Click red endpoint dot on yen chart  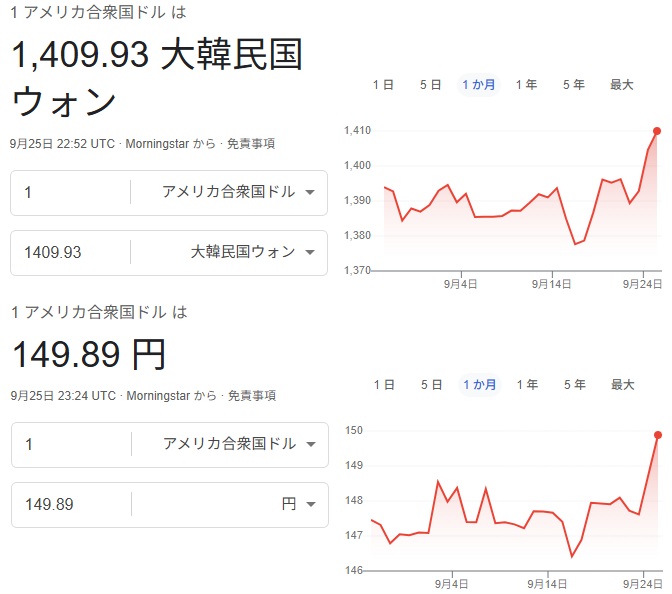click(658, 434)
